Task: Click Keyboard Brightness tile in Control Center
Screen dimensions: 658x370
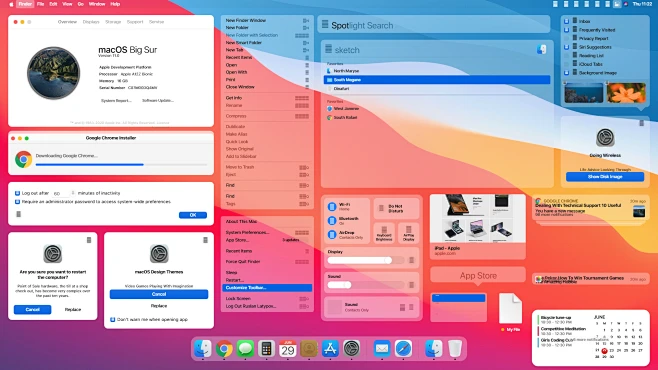Action: click(x=384, y=232)
